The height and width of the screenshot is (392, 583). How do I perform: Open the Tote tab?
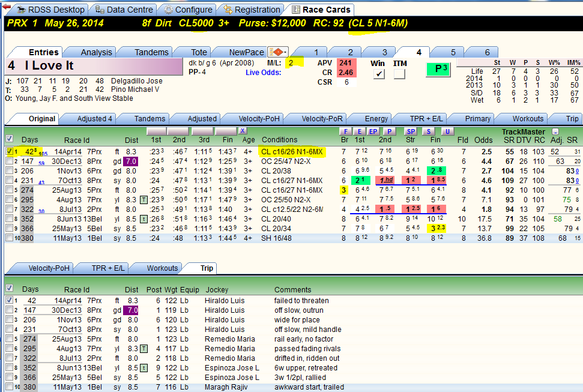click(199, 52)
